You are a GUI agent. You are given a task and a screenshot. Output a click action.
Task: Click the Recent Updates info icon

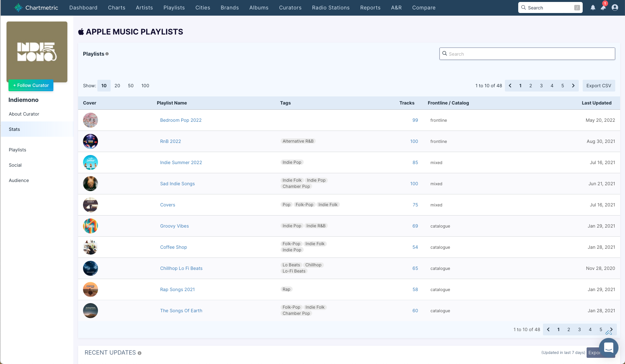point(139,353)
